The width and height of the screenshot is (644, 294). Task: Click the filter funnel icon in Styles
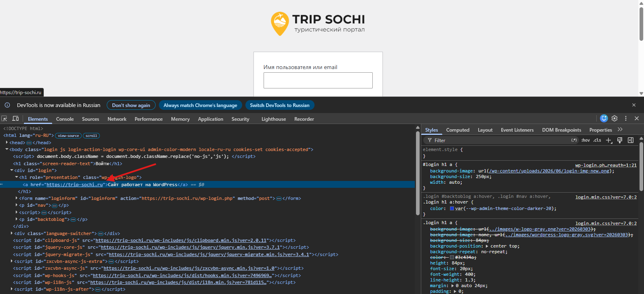pyautogui.click(x=430, y=140)
